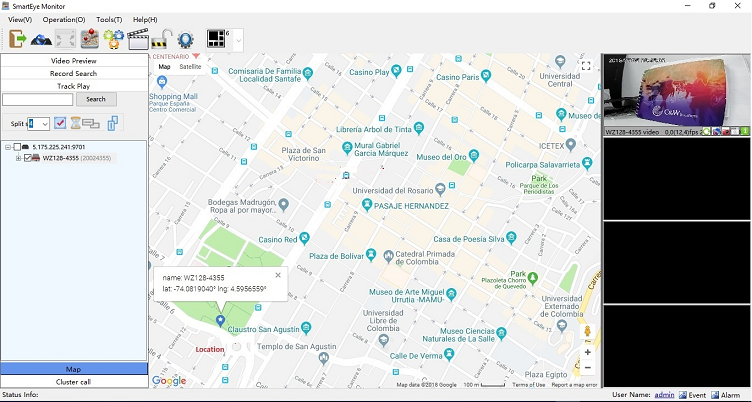The height and width of the screenshot is (402, 752).
Task: Select the Map panel tab
Action: (x=74, y=369)
